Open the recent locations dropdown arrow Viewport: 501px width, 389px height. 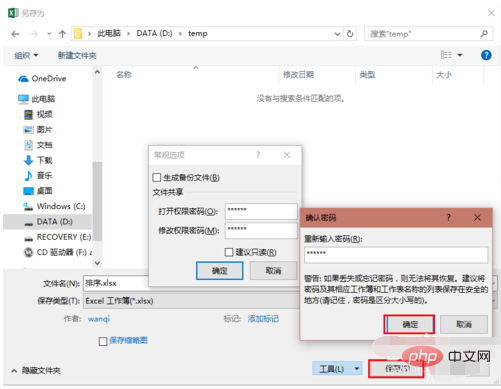[49, 34]
